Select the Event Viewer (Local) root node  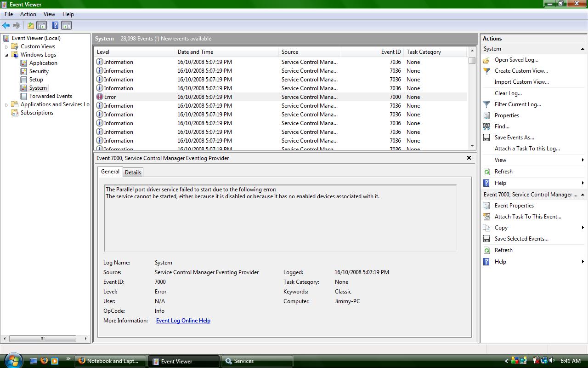point(36,38)
